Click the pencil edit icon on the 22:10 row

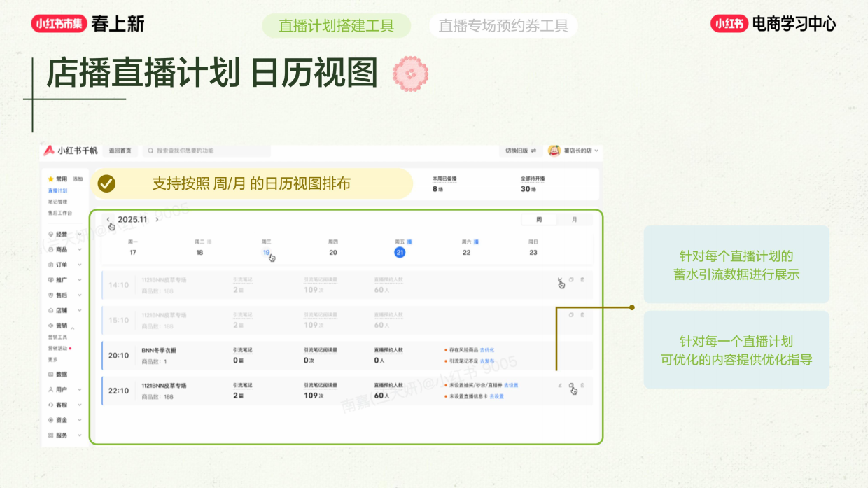pos(560,385)
